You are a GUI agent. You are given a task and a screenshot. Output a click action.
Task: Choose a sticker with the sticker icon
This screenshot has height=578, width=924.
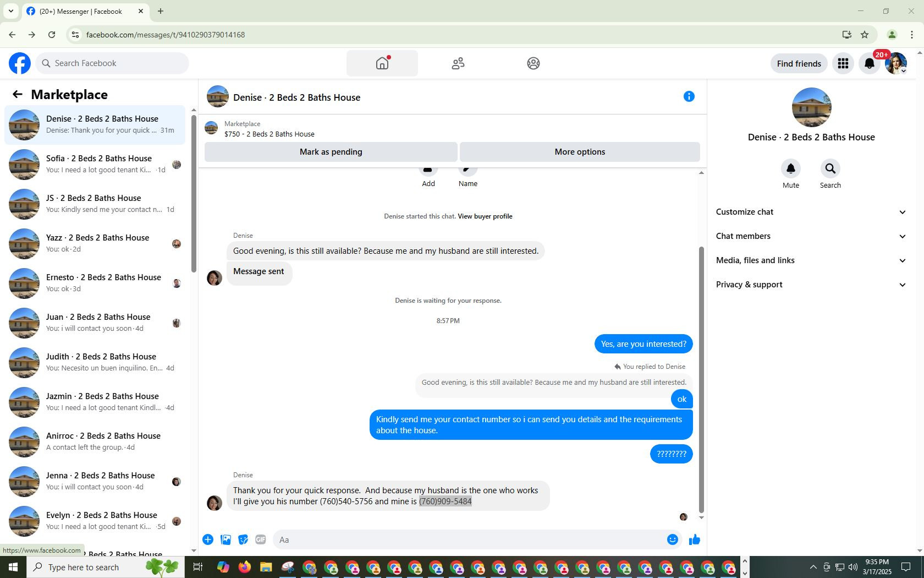pyautogui.click(x=243, y=539)
